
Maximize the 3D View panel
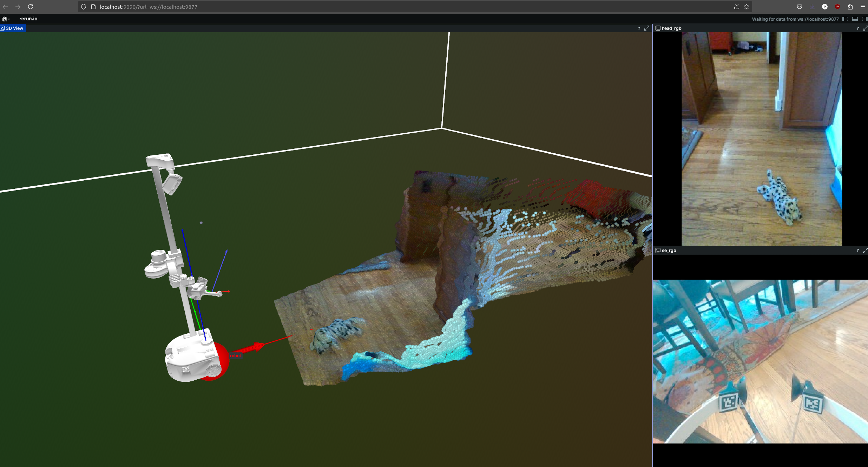click(646, 28)
